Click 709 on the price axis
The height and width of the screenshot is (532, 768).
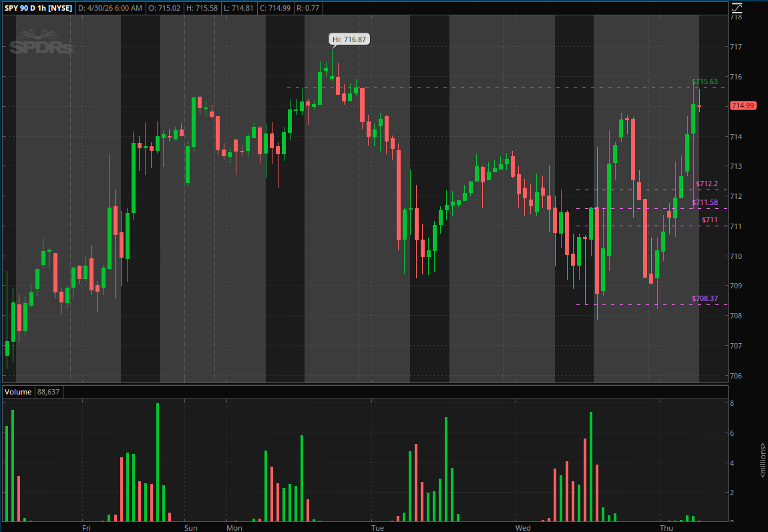[x=736, y=286]
